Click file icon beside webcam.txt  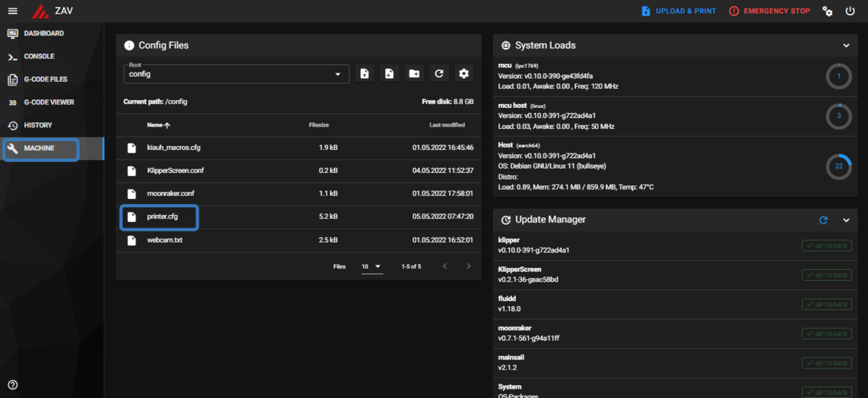point(132,240)
